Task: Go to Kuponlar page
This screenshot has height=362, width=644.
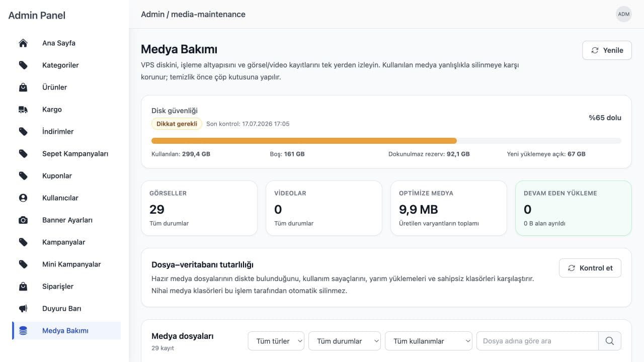Action: click(x=66, y=176)
